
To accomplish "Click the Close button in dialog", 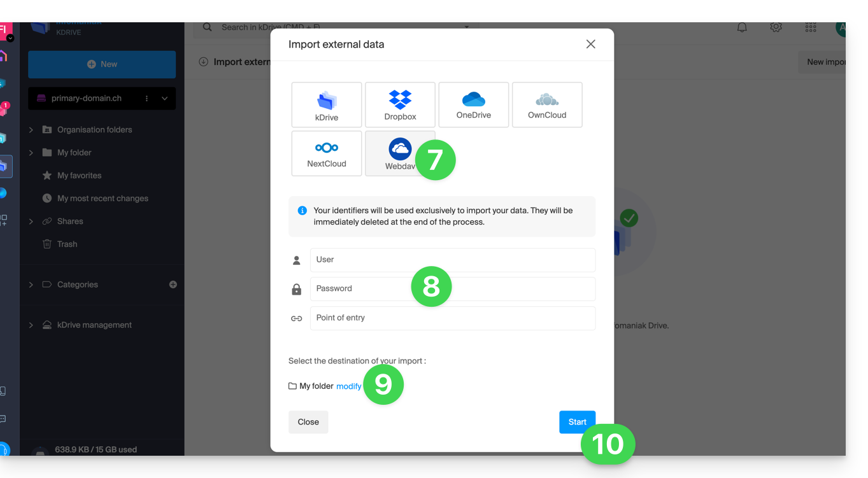I will pyautogui.click(x=308, y=422).
